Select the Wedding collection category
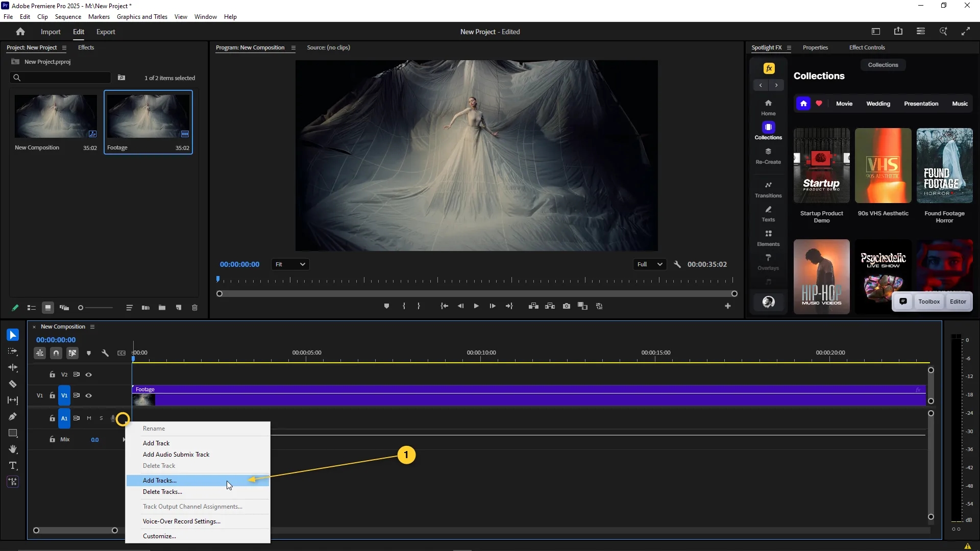The height and width of the screenshot is (551, 980). tap(878, 104)
